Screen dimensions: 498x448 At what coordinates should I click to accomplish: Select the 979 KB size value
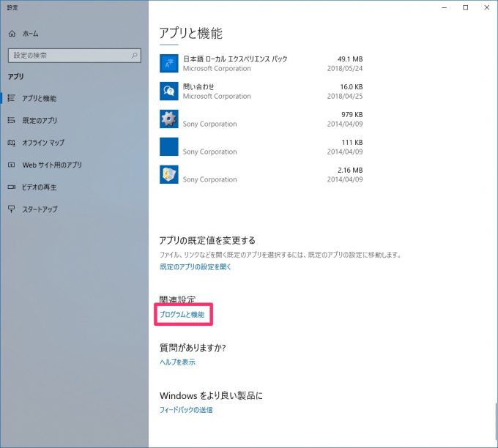(x=352, y=114)
